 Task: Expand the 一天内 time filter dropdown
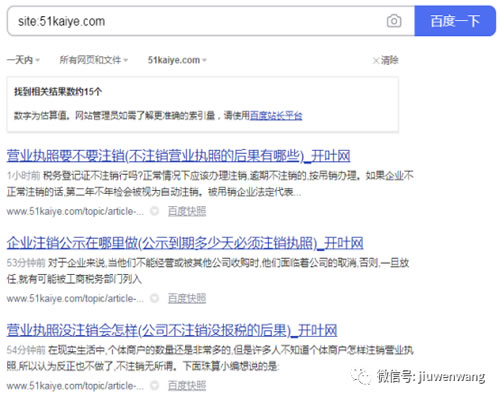click(x=23, y=60)
